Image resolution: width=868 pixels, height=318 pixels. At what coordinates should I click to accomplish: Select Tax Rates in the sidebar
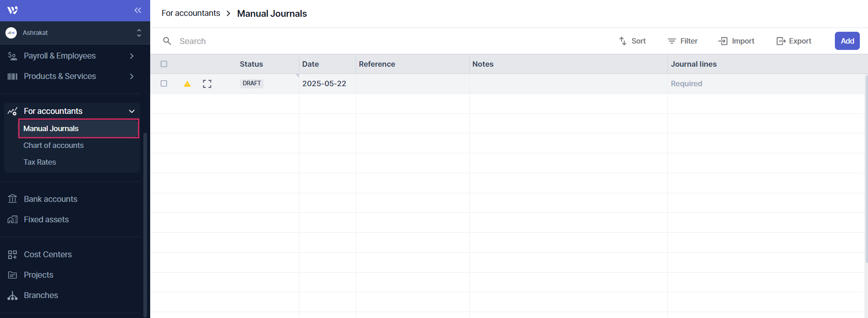click(40, 162)
